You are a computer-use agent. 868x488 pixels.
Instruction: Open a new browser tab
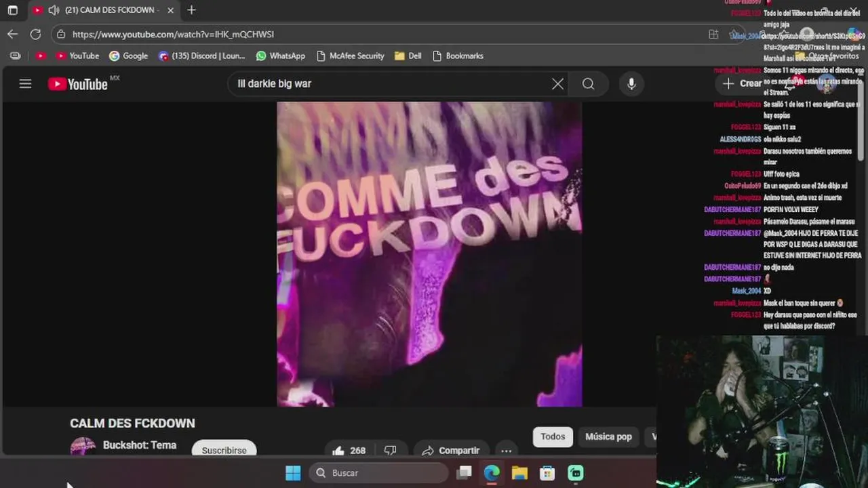coord(191,10)
